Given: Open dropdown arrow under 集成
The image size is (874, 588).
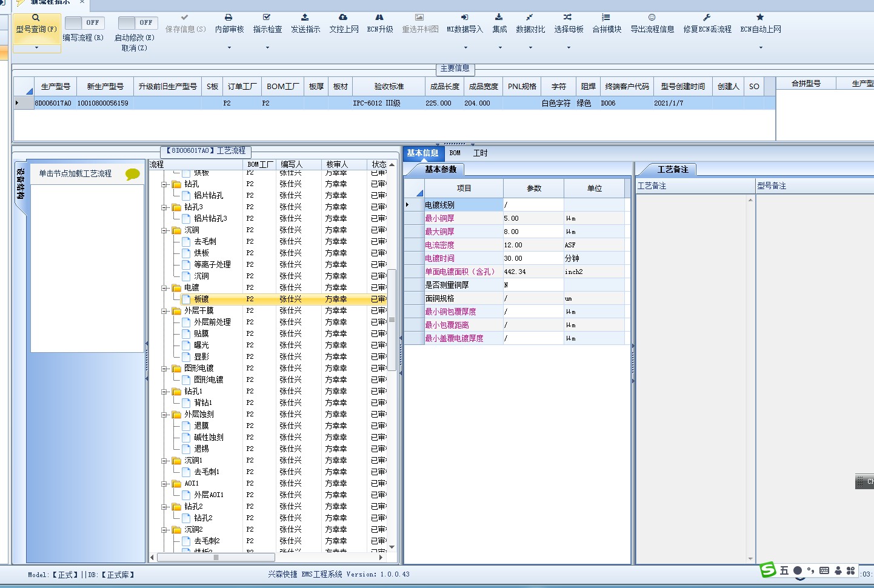Looking at the screenshot, I should click(500, 47).
